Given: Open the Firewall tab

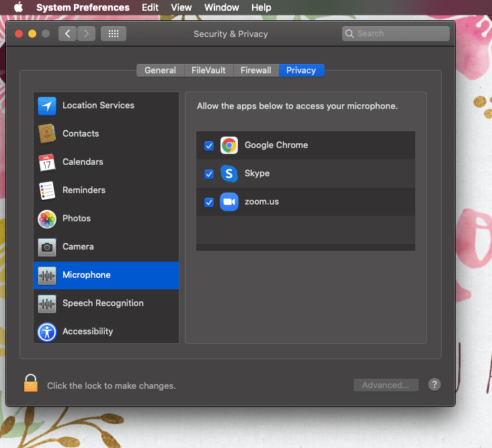Looking at the screenshot, I should coord(256,70).
